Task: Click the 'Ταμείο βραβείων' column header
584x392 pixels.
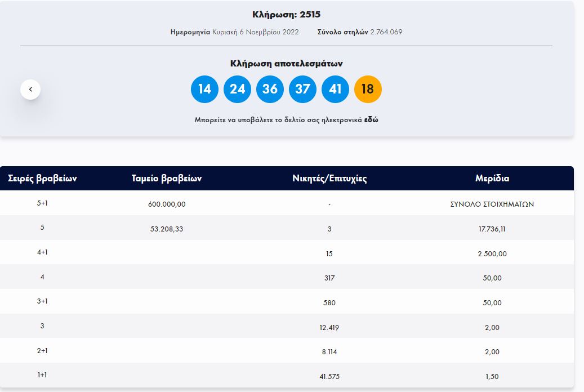Action: (x=166, y=179)
